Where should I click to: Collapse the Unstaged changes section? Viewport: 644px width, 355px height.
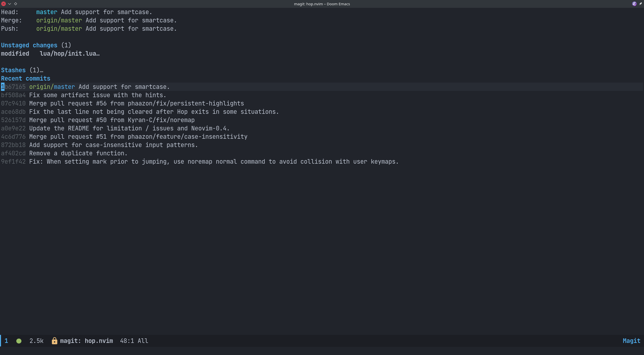[29, 45]
